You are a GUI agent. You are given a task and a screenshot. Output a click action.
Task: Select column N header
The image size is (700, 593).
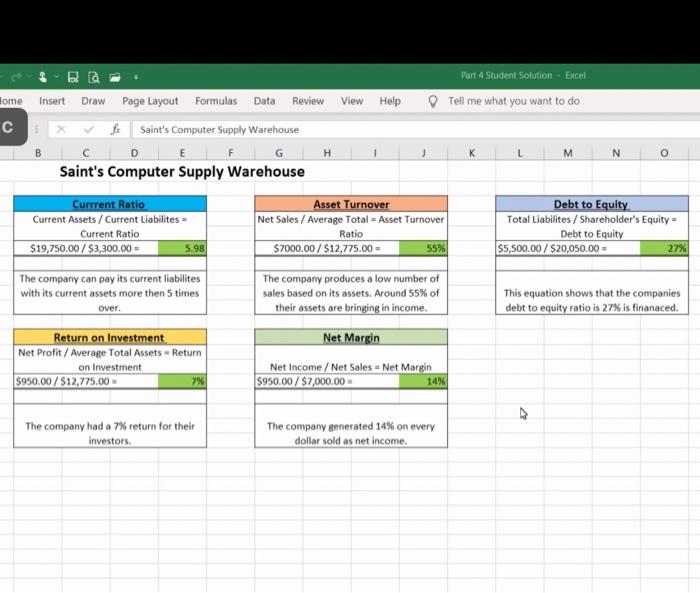(x=616, y=153)
